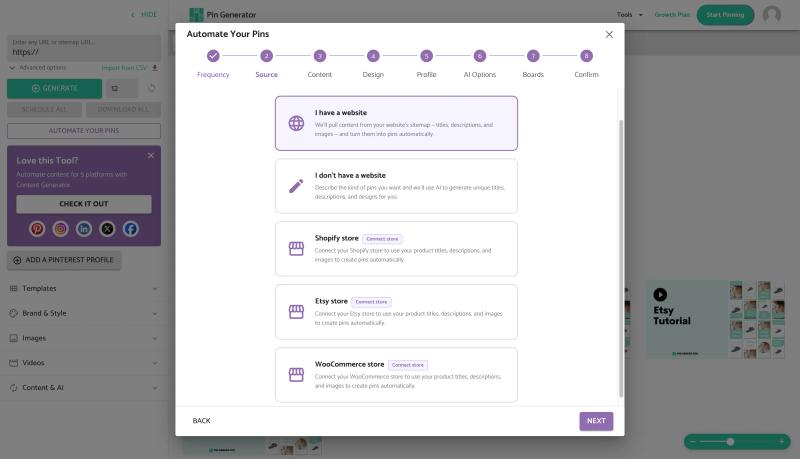Select the Etsy store source card
The width and height of the screenshot is (800, 459).
[396, 312]
